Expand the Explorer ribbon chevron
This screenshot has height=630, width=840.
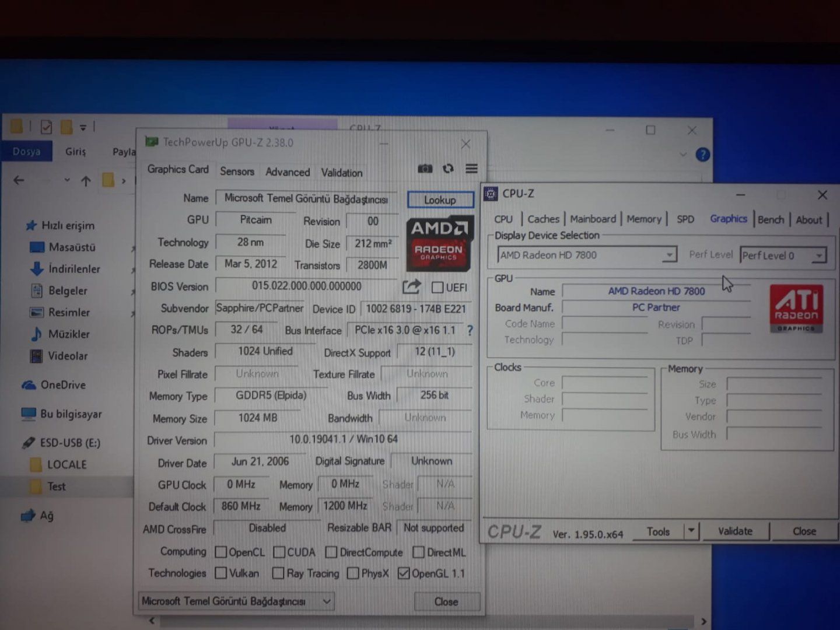[x=683, y=155]
